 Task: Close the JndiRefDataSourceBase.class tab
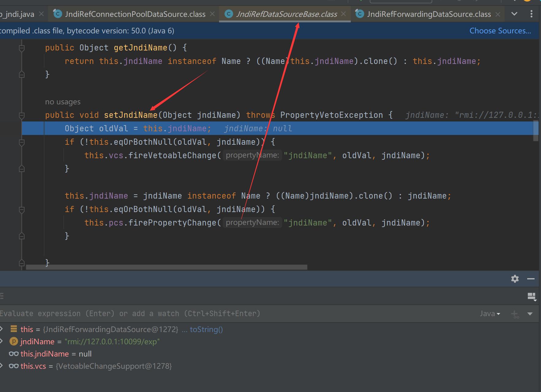coord(343,14)
